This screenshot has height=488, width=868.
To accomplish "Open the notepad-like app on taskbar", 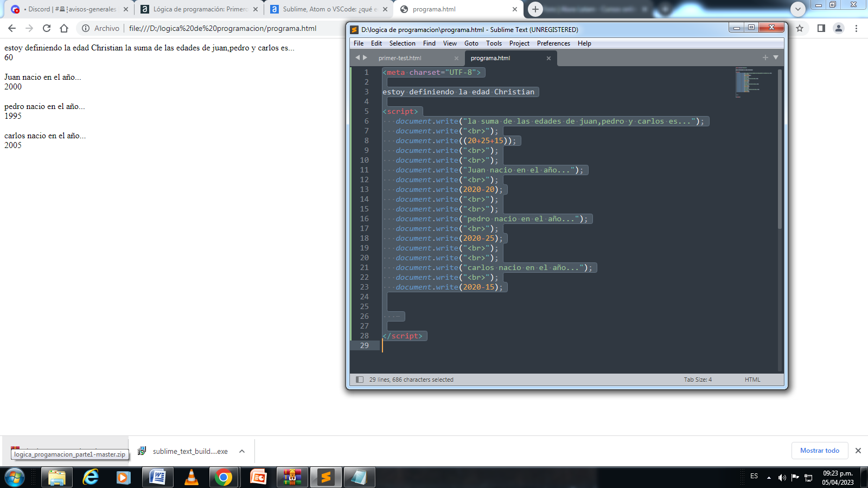I will 359,478.
